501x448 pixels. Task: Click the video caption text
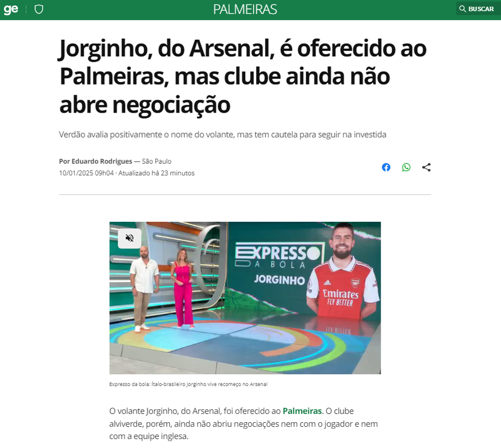(189, 384)
